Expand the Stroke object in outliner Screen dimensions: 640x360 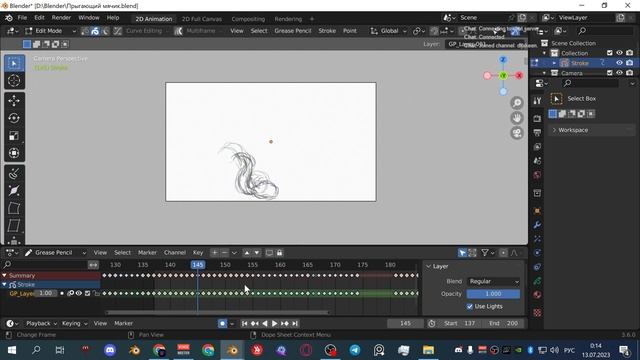(x=554, y=63)
